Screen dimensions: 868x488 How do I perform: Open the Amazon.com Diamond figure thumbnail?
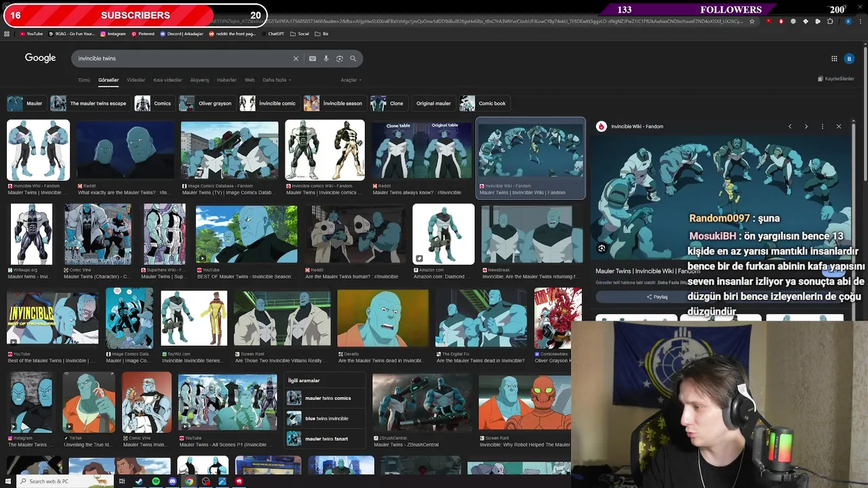[x=443, y=234]
